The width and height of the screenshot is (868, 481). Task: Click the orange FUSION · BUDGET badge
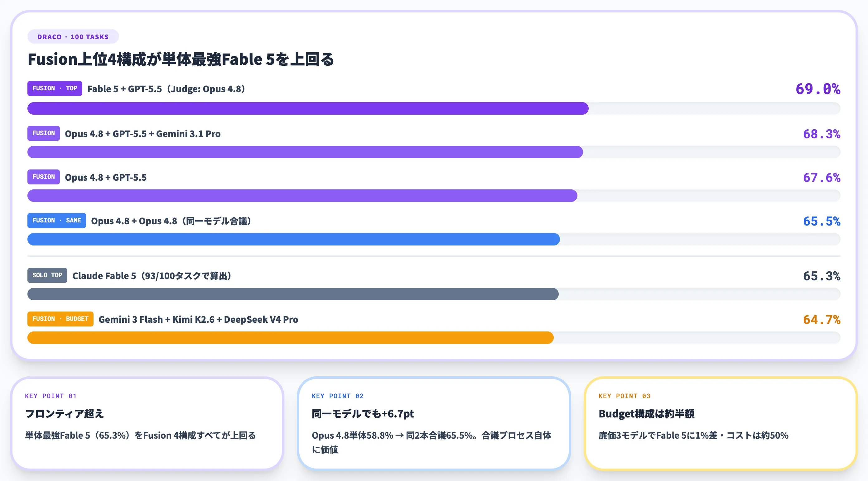(x=60, y=319)
